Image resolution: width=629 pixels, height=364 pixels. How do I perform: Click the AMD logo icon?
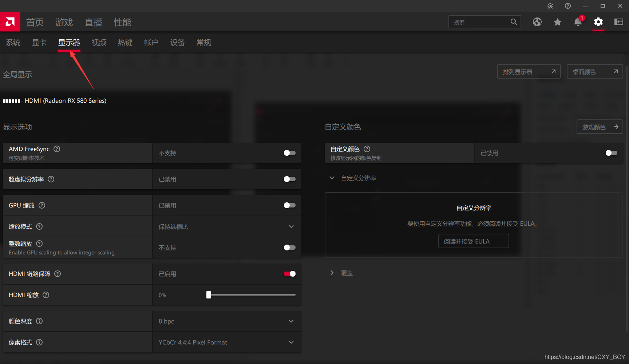tap(10, 22)
